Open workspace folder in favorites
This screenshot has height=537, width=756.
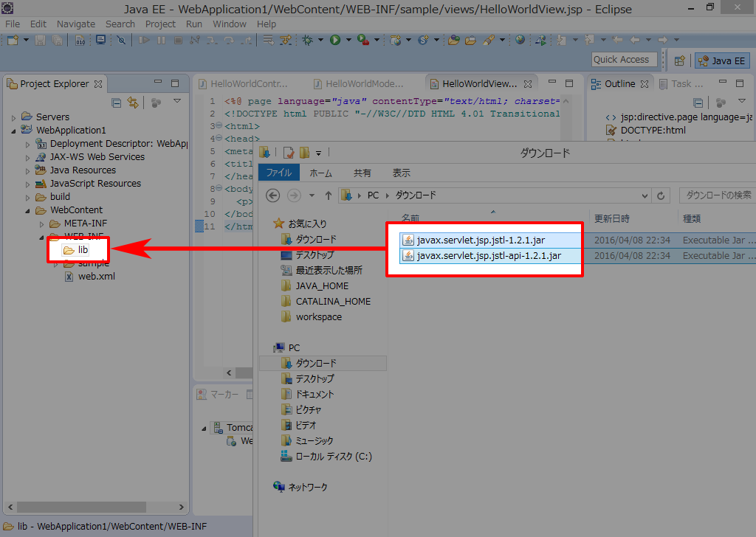(312, 317)
